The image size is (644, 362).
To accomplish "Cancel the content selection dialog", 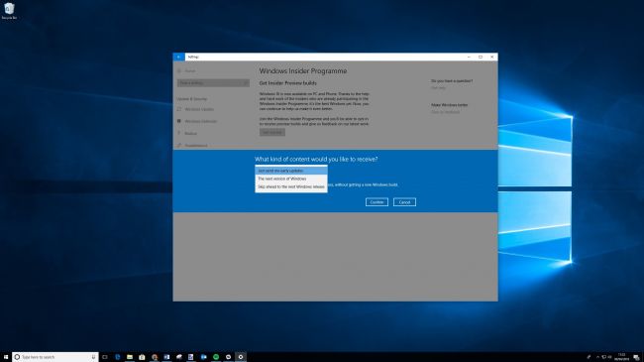I will (x=404, y=202).
